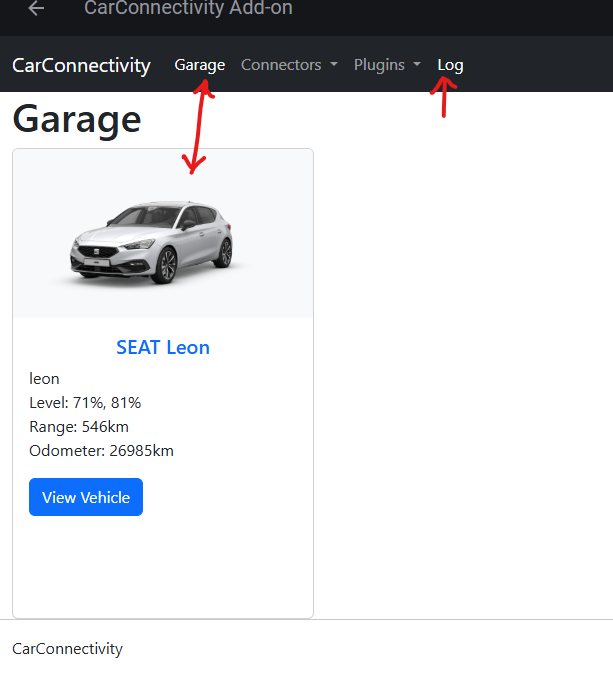
Task: Click the leon vehicle name text
Action: (45, 379)
